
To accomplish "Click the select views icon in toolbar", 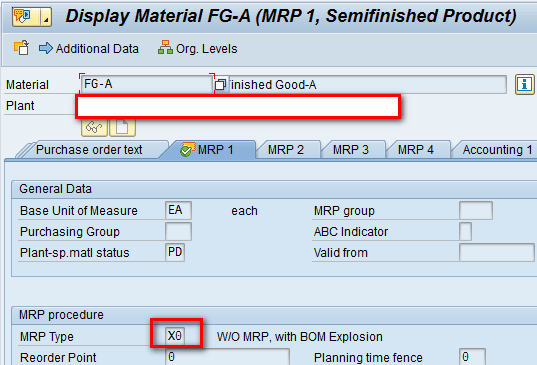I will [x=21, y=48].
